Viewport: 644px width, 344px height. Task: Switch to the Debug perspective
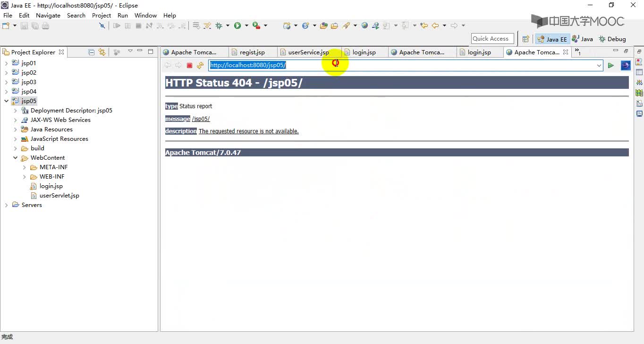click(612, 39)
